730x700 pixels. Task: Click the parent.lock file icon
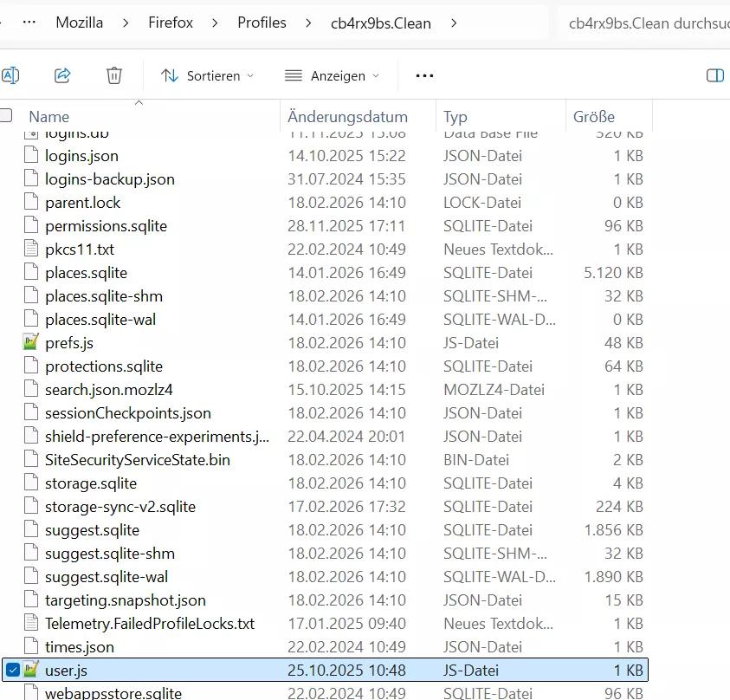30,201
